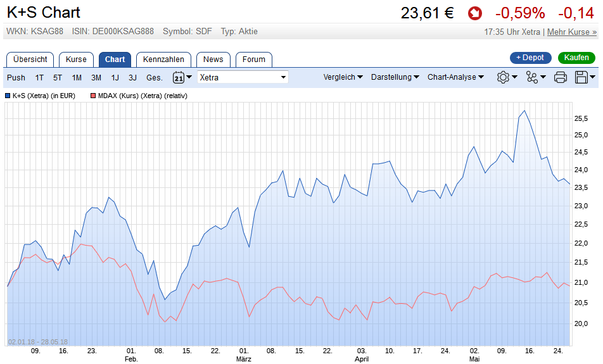Enable Push live updates
This screenshot has width=603, height=364.
coord(16,77)
